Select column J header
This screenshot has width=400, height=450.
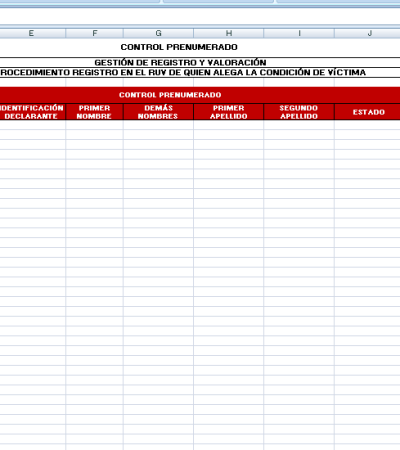point(367,33)
